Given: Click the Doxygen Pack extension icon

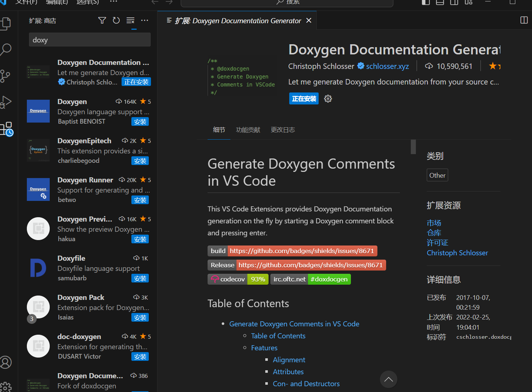Looking at the screenshot, I should (38, 307).
